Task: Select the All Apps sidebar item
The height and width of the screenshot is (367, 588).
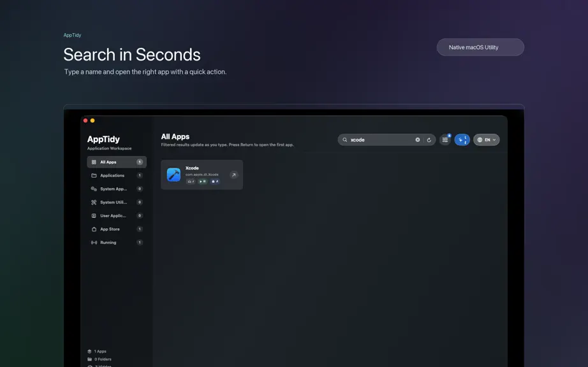Action: click(x=117, y=162)
